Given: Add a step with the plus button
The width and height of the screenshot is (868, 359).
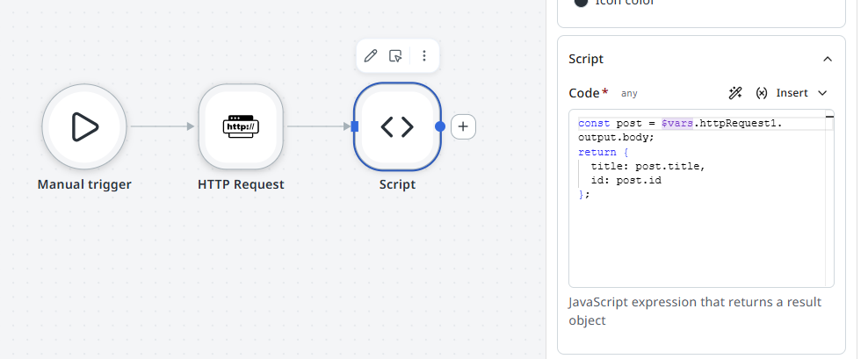Looking at the screenshot, I should click(x=463, y=126).
